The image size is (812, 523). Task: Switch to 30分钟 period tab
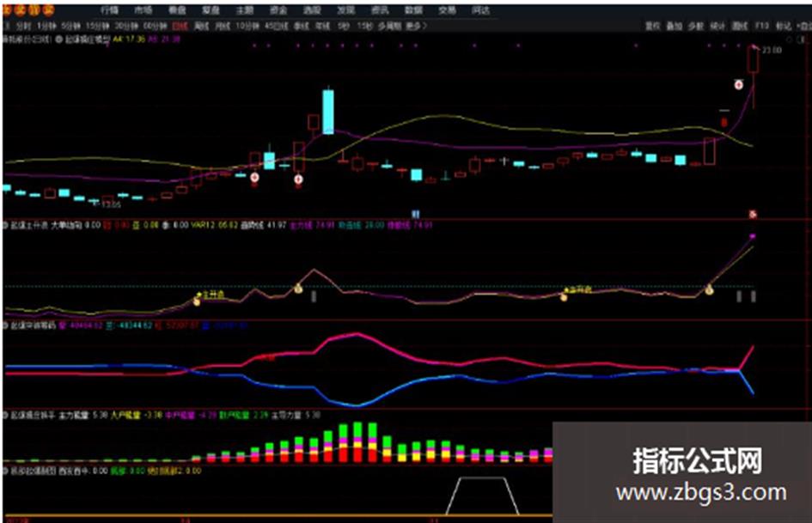click(x=126, y=26)
